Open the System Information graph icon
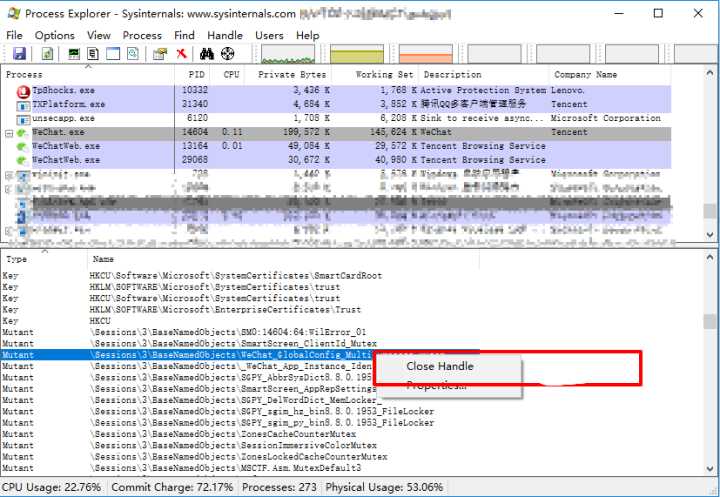The width and height of the screenshot is (720, 497). click(x=73, y=54)
